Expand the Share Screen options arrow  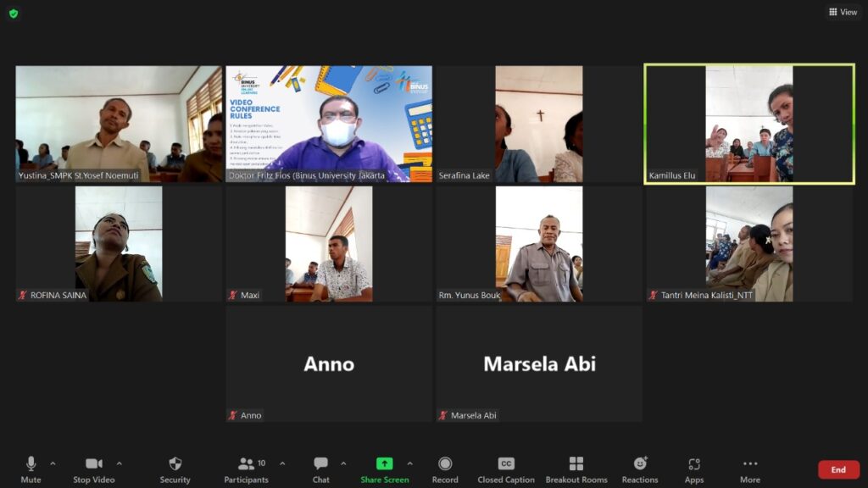pos(409,463)
